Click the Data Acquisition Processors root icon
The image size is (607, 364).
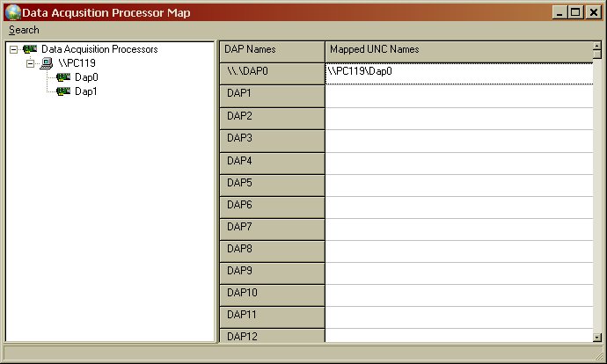click(30, 49)
